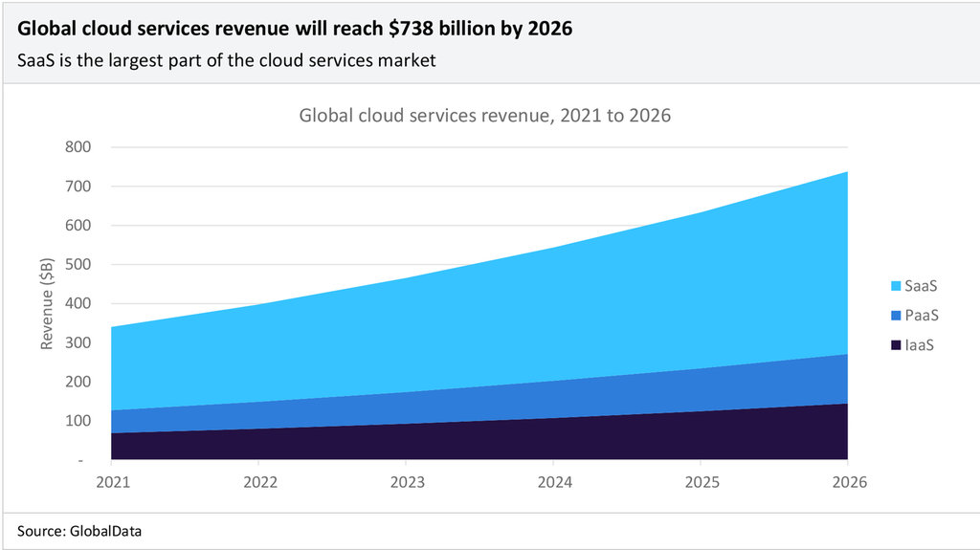Click the 400 y-axis tick label
The width and height of the screenshot is (980, 550).
(78, 303)
